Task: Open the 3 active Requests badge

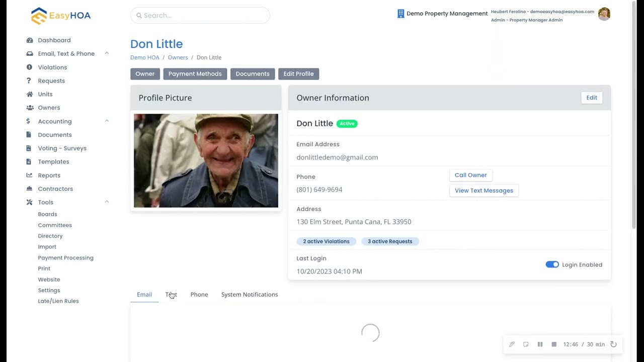Action: click(x=390, y=241)
